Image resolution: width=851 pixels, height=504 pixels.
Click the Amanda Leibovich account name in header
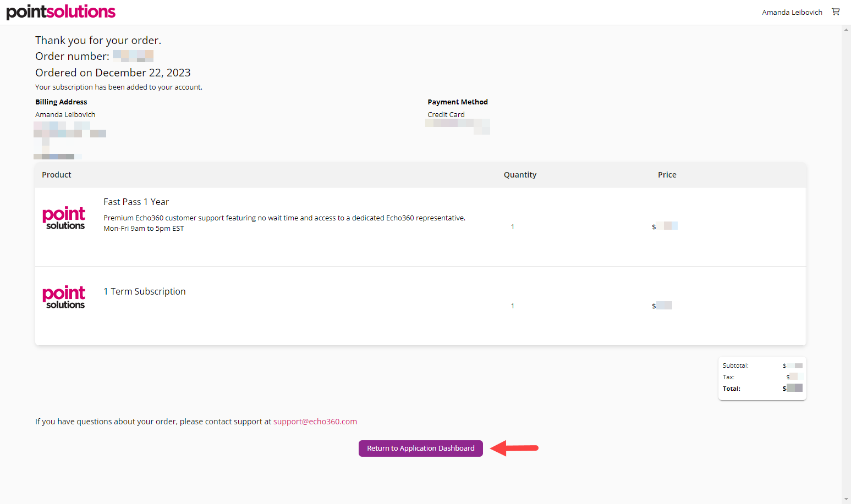pyautogui.click(x=792, y=12)
